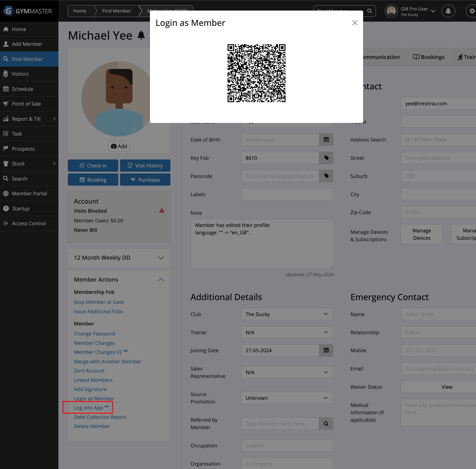Select Find Member in sidebar
This screenshot has width=476, height=469.
click(29, 59)
